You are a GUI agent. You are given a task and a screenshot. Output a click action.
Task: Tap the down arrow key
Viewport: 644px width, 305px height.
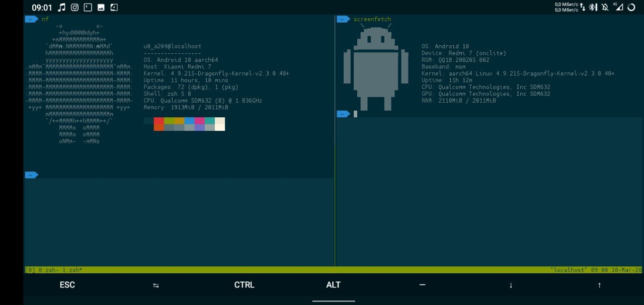click(511, 285)
